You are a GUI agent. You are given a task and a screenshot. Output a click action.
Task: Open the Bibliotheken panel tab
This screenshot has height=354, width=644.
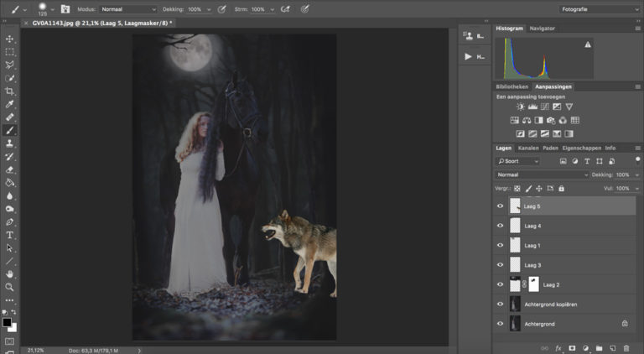512,86
